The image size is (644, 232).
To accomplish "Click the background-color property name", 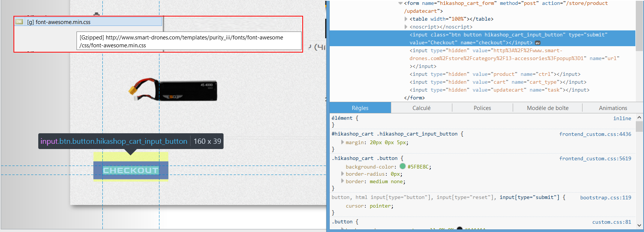I will (370, 167).
